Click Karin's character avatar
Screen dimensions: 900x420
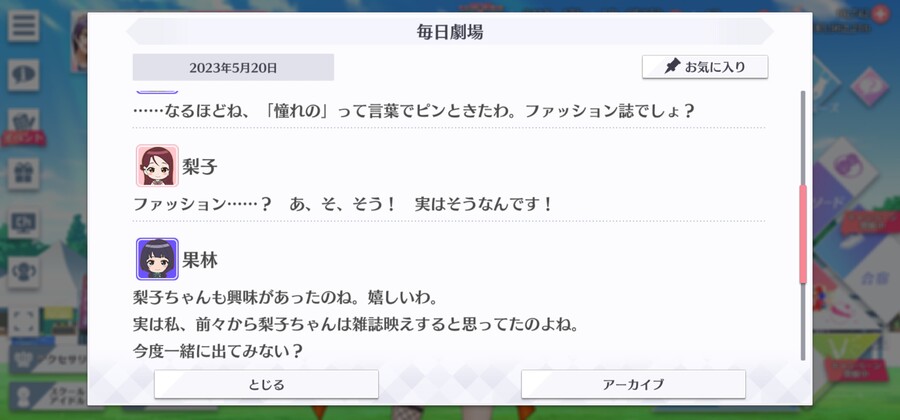pyautogui.click(x=157, y=259)
